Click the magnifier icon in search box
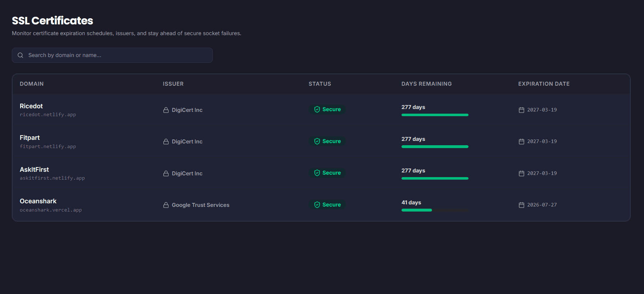The width and height of the screenshot is (644, 294). [x=20, y=55]
